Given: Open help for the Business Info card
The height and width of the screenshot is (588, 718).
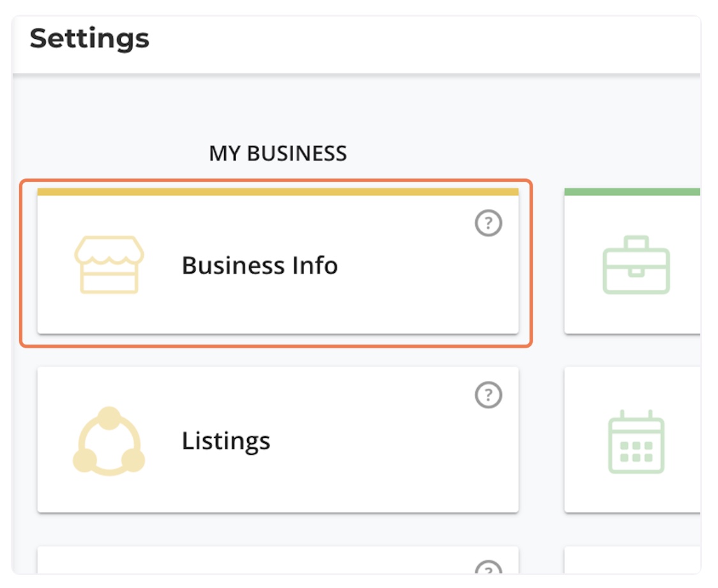Looking at the screenshot, I should [x=489, y=223].
